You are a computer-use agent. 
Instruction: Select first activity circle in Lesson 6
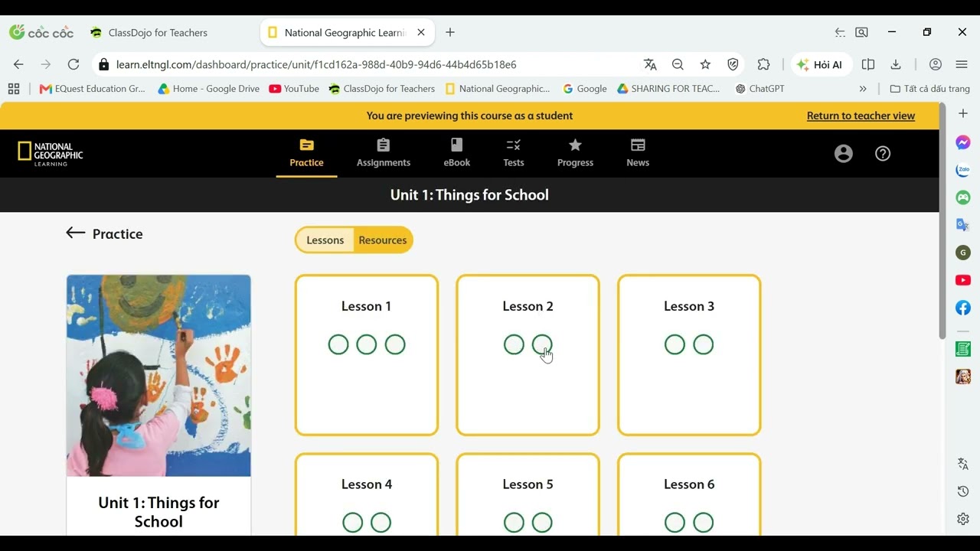675,523
